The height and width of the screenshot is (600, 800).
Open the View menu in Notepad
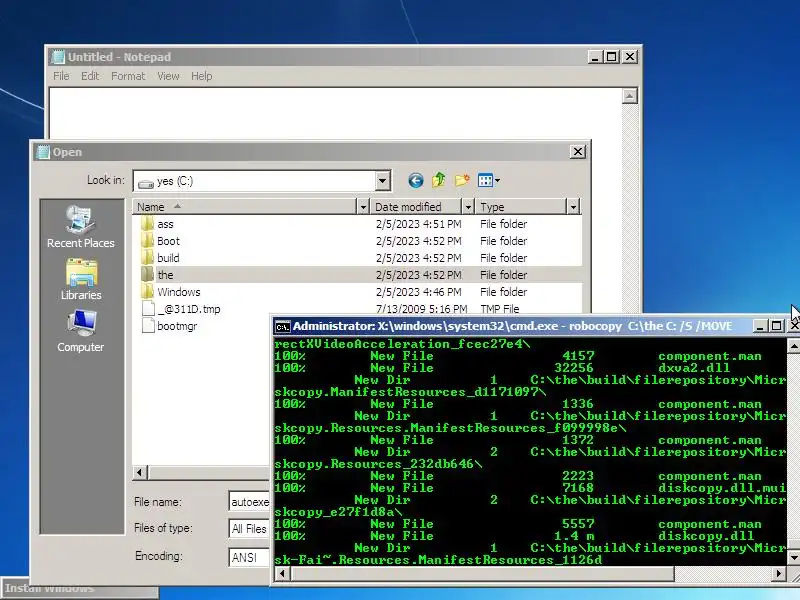pos(168,76)
